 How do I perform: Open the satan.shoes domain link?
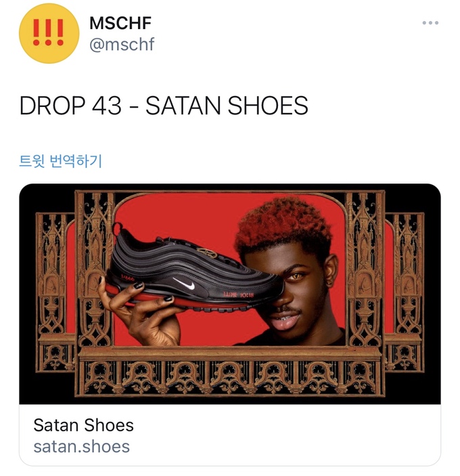coord(82,446)
